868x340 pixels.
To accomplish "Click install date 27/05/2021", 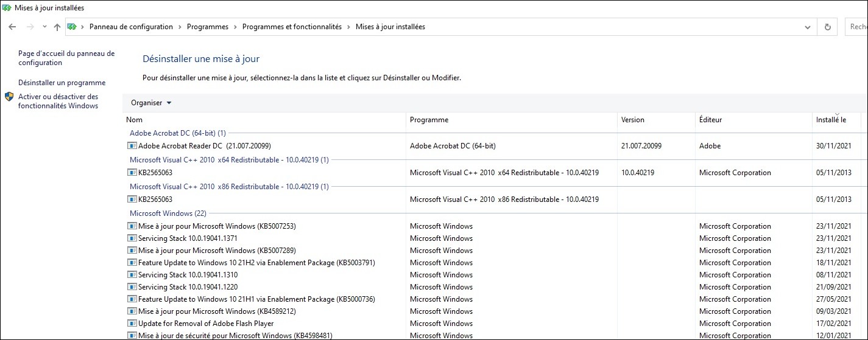I will (x=834, y=299).
